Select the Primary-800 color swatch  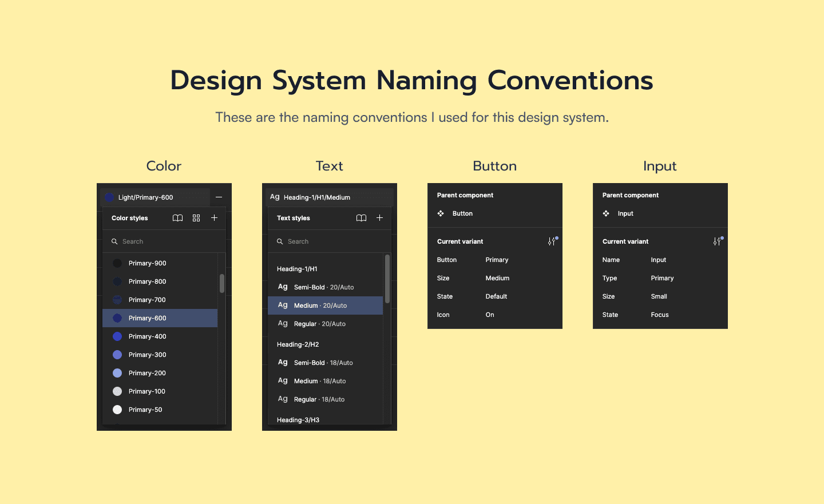117,281
